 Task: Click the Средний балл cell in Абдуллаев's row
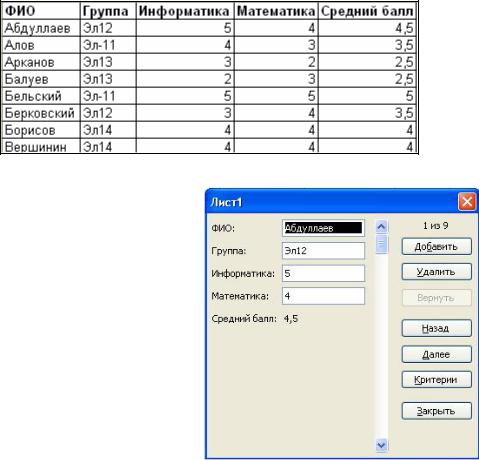[x=367, y=28]
